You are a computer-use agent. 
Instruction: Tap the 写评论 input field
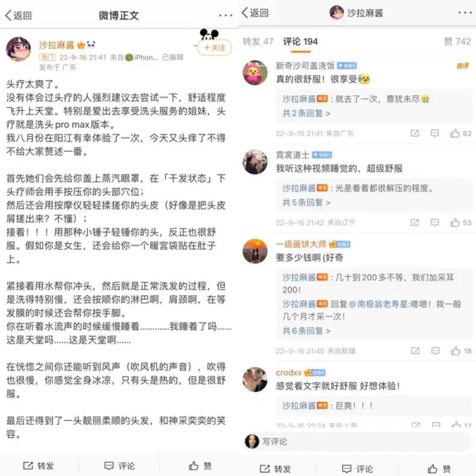coord(358,441)
